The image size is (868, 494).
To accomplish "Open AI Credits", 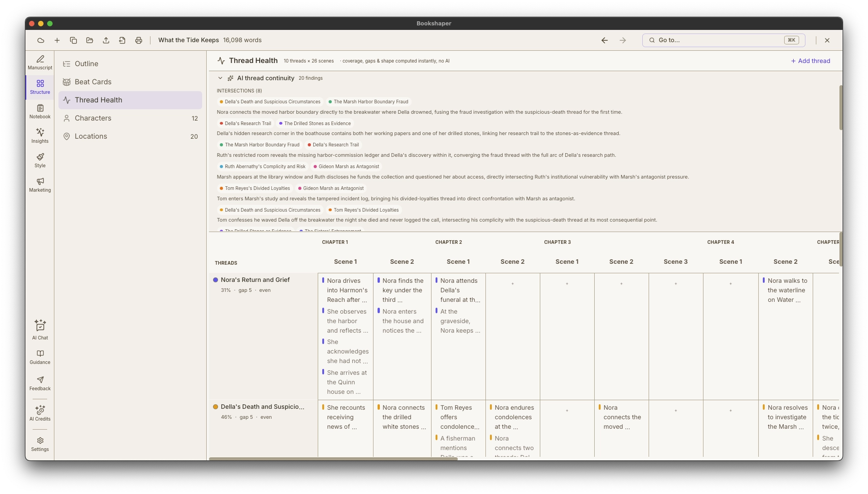I will pyautogui.click(x=40, y=413).
